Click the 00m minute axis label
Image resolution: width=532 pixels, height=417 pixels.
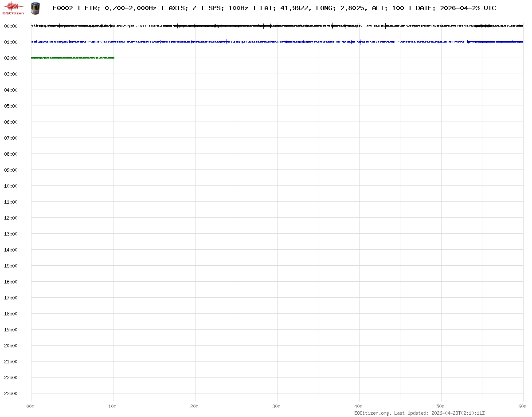point(30,406)
